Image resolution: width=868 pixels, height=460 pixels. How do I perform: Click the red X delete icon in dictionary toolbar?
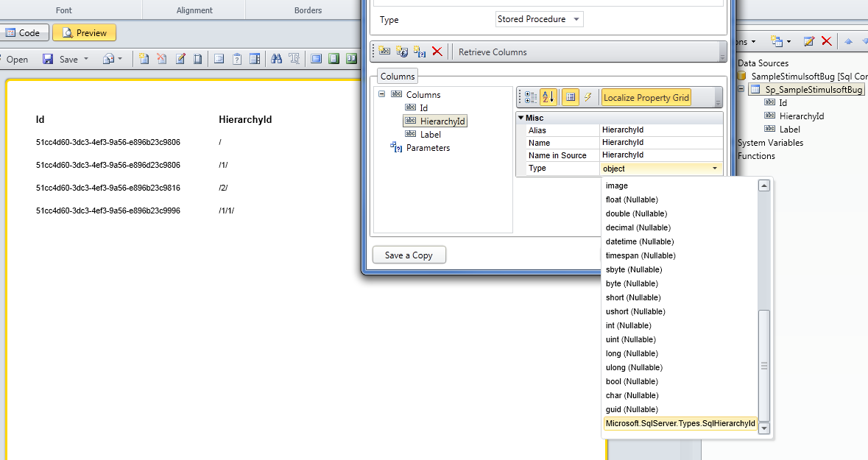pos(827,41)
